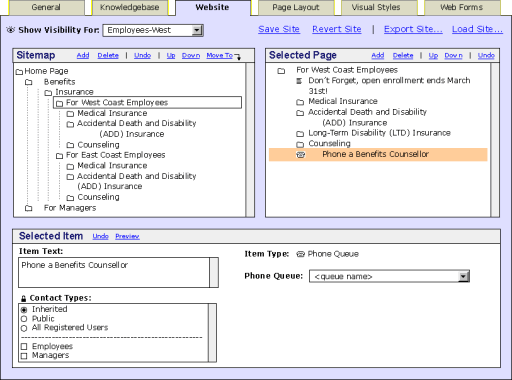
Task: Click Delete in the Sitemap header
Action: [x=108, y=56]
